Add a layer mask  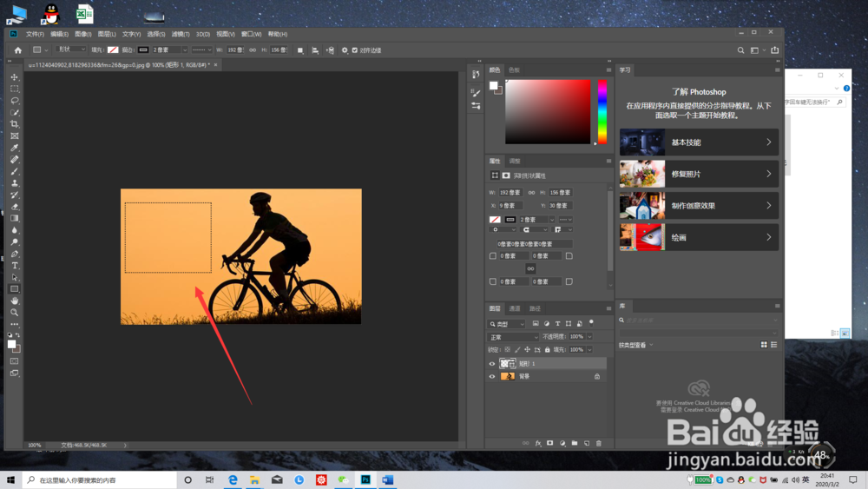point(549,443)
